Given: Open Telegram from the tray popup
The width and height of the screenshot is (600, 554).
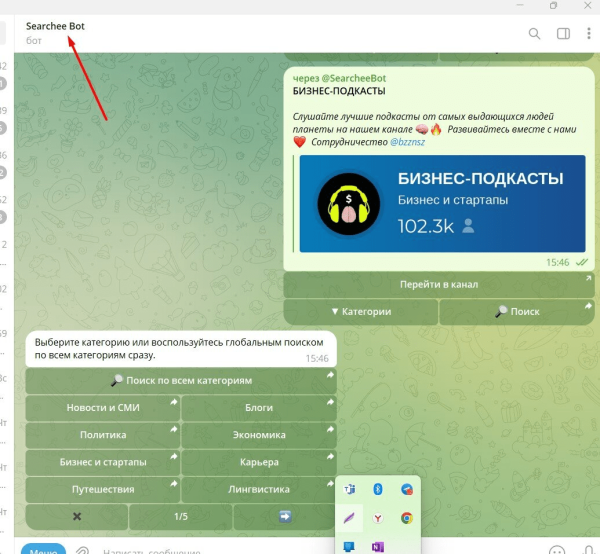Looking at the screenshot, I should pyautogui.click(x=407, y=489).
